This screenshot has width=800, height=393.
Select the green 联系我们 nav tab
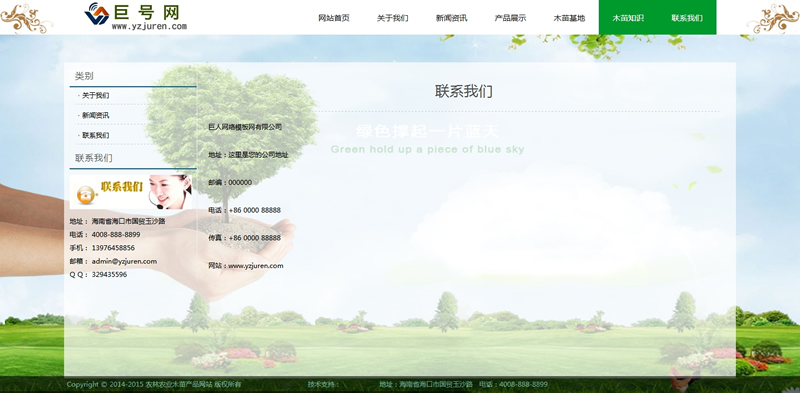tap(687, 18)
